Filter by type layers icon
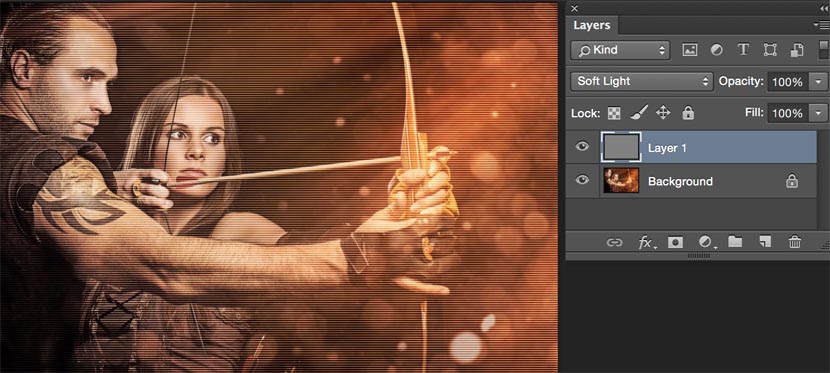Viewport: 830px width, 373px height. click(x=743, y=50)
